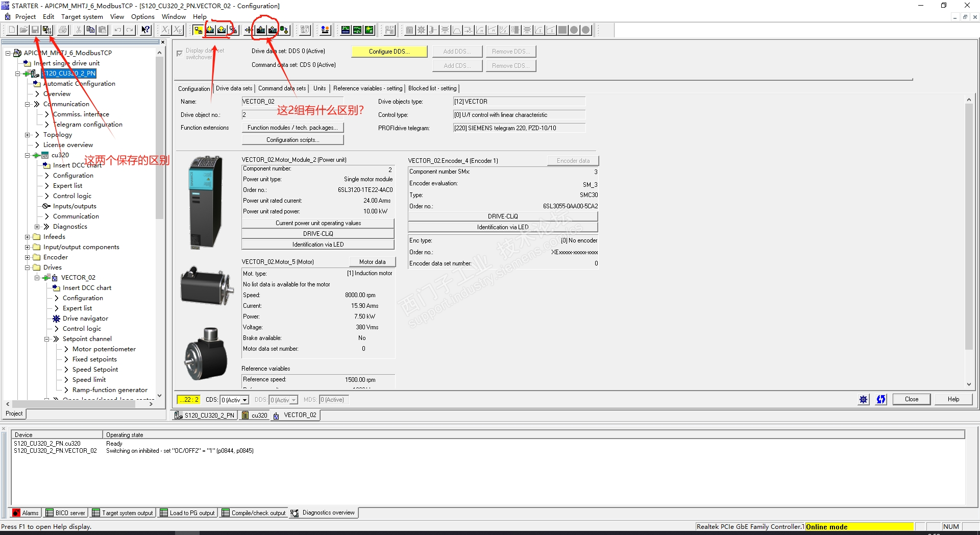Select Drive navigator in the project tree

85,319
